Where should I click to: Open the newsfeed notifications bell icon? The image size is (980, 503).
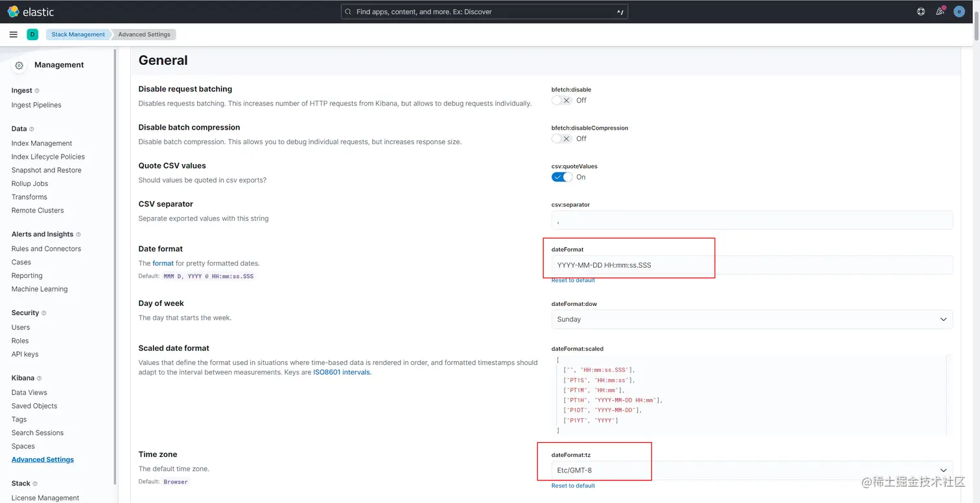point(940,12)
